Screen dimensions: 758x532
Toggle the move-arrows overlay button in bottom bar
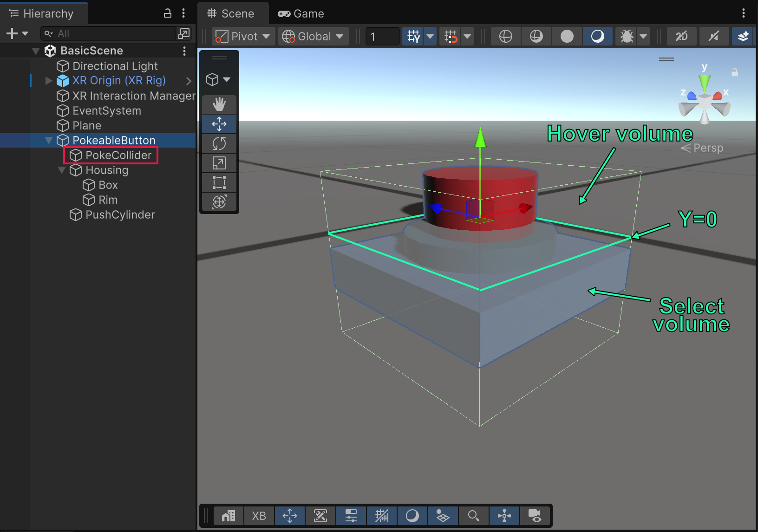tap(290, 516)
